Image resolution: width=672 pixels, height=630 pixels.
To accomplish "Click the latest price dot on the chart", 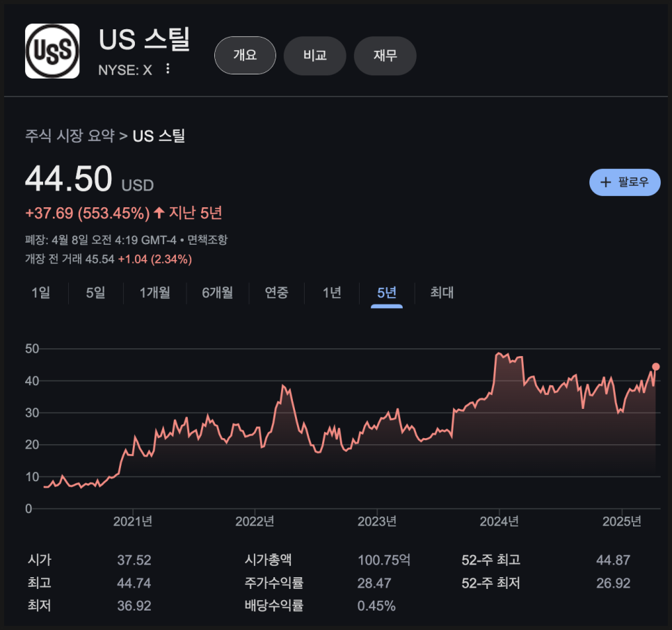I will coord(656,366).
